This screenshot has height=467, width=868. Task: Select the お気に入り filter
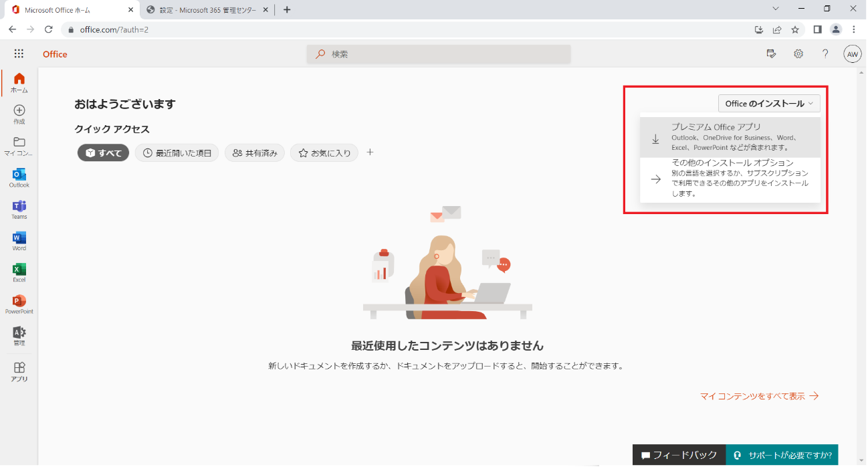point(324,153)
